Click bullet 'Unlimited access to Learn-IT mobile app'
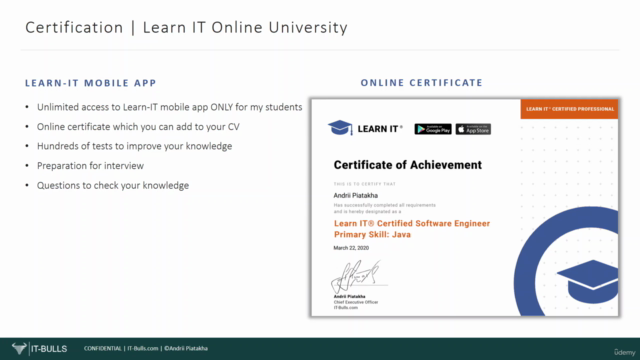This screenshot has width=640, height=360. pos(169,107)
